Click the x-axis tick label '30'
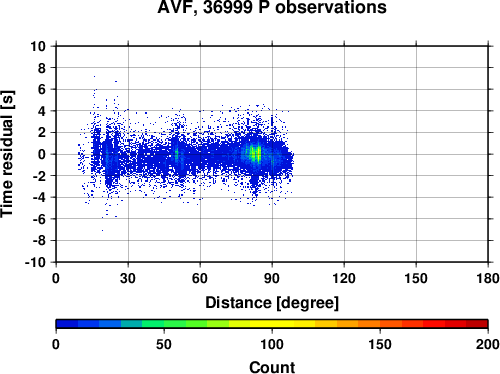The height and width of the screenshot is (374, 500). coord(128,278)
